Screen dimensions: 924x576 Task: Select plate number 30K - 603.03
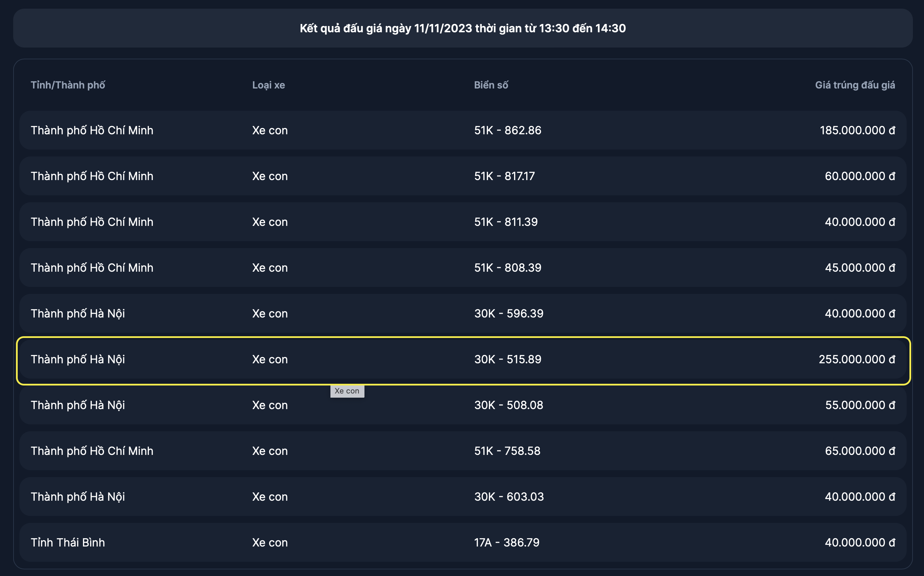tap(509, 497)
